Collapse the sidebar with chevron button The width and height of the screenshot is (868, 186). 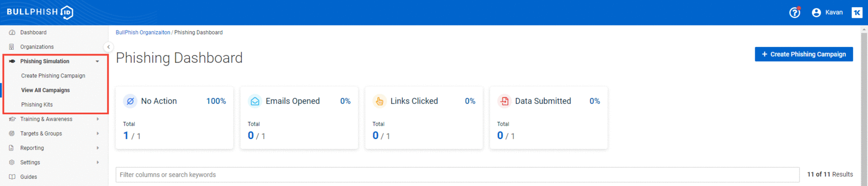pos(108,47)
